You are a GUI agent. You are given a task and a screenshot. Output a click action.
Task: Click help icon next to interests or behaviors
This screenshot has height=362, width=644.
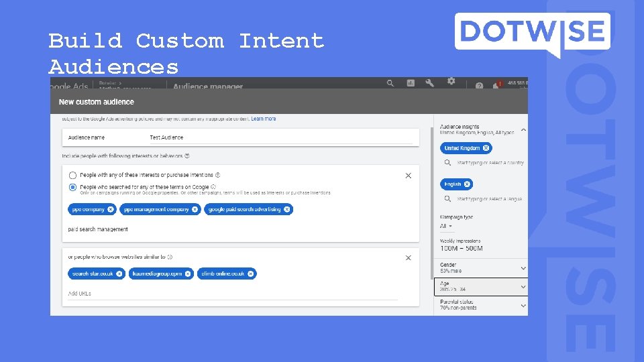[x=187, y=156]
